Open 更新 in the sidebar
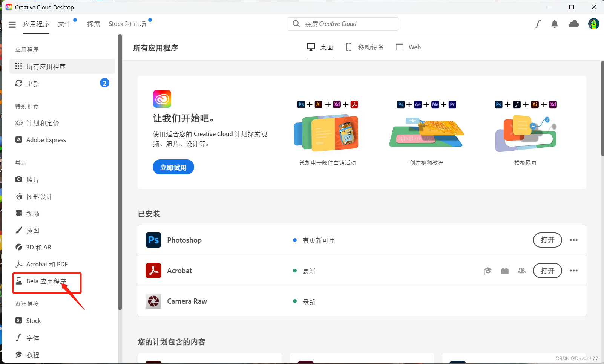Screen dimensions: 604x364 pos(62,83)
